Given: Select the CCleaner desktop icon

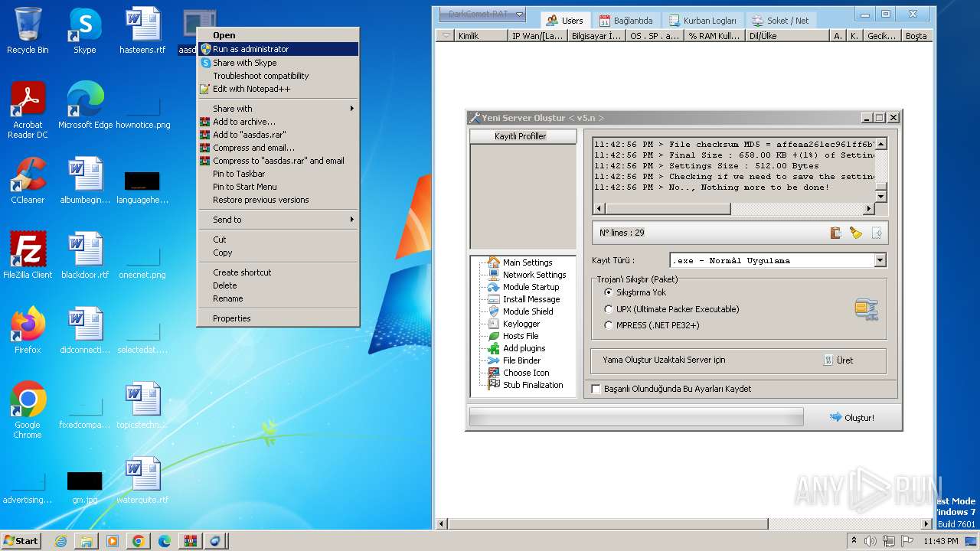Looking at the screenshot, I should 28,181.
